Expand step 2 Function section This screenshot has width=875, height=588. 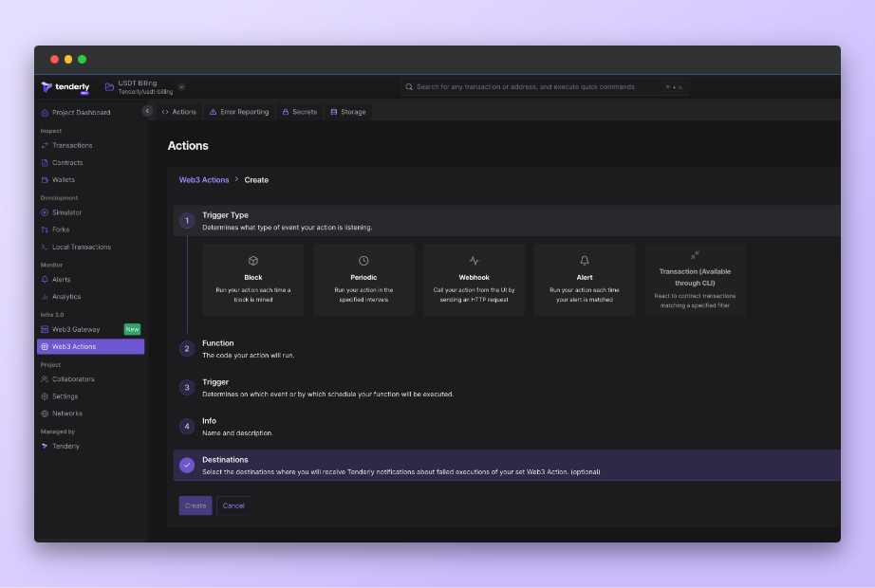point(507,349)
